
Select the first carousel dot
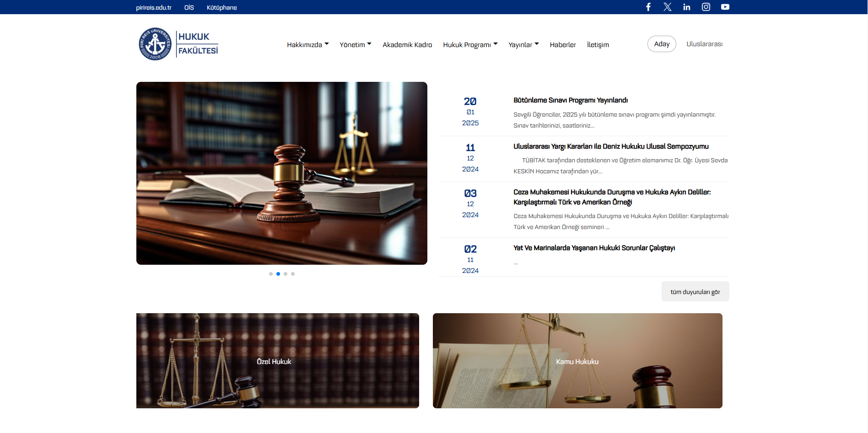(x=271, y=274)
